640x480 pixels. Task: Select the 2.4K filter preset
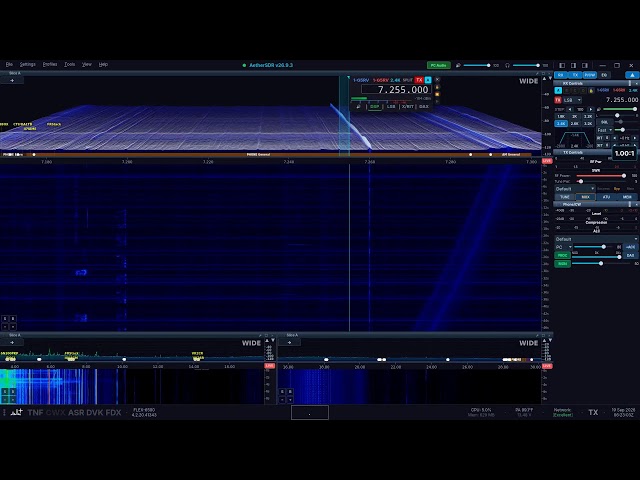click(561, 123)
